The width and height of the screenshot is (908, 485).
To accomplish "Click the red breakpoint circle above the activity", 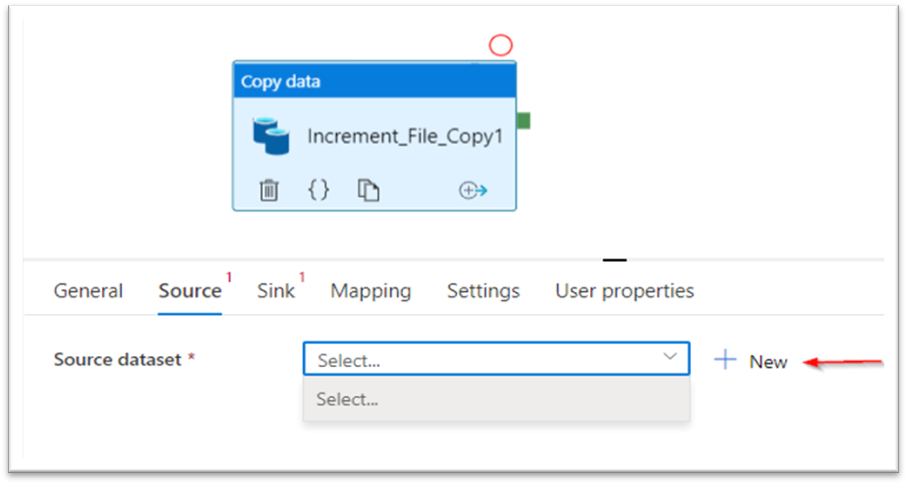I will click(500, 45).
